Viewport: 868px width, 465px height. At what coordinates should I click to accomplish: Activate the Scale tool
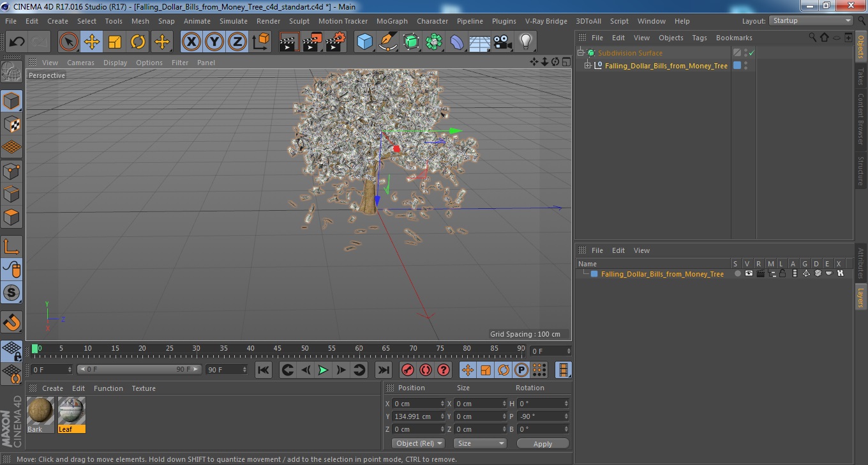(115, 42)
